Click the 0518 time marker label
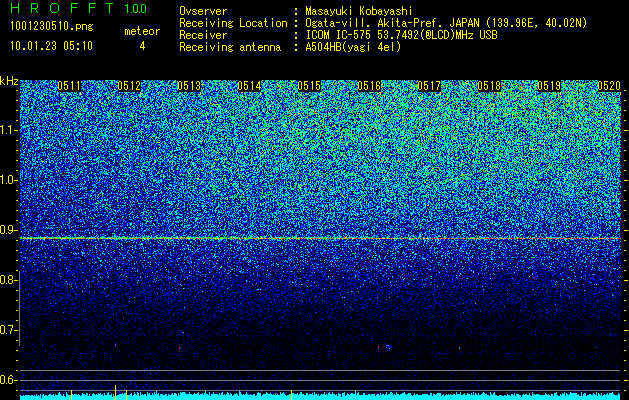629x400 pixels. [x=489, y=86]
